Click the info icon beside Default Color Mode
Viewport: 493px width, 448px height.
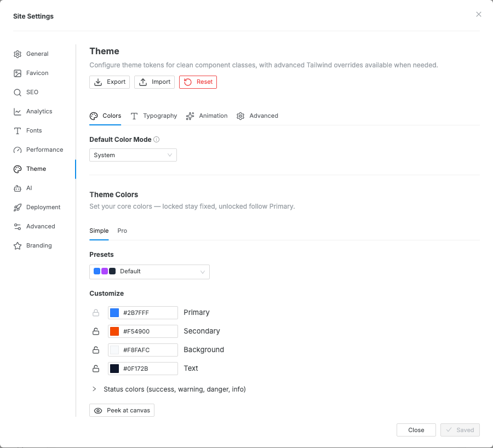click(156, 139)
